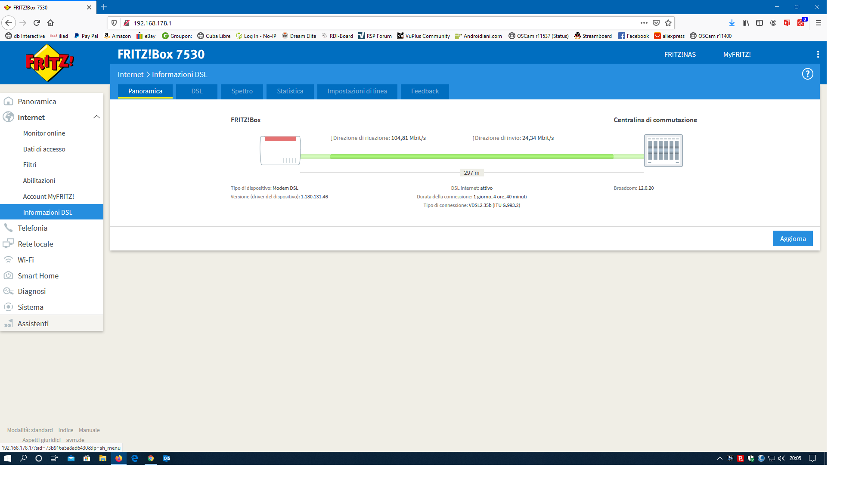
Task: Open Monitor online in the sidebar
Action: (44, 133)
